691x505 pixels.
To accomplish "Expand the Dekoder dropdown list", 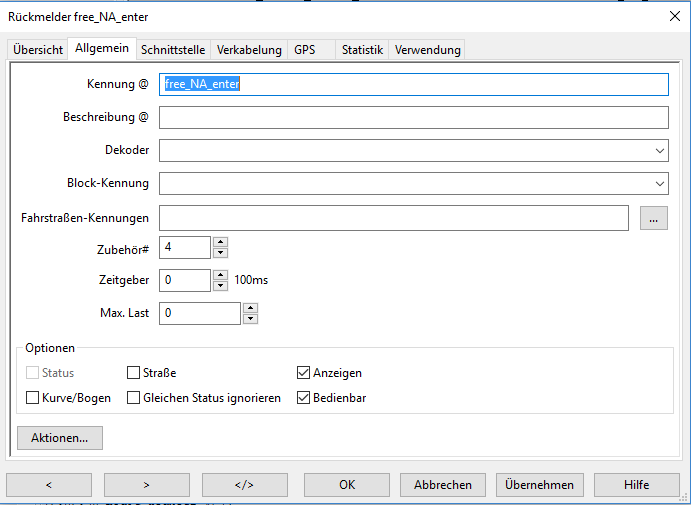I will point(660,151).
